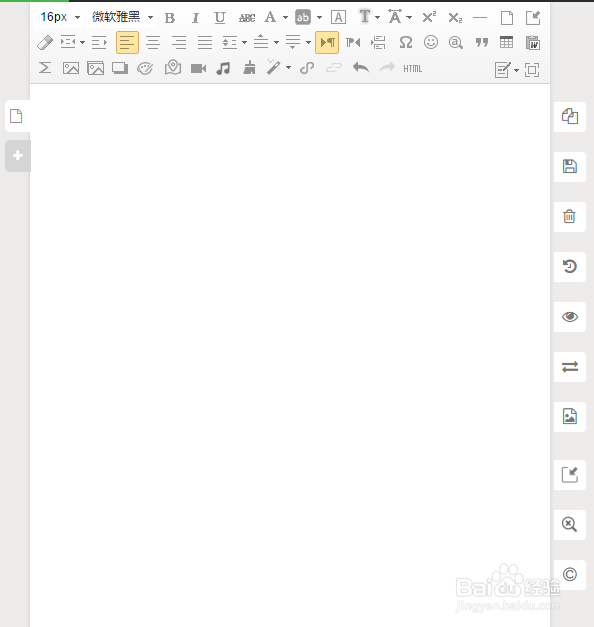Click the import arrow icon in top toolbar
This screenshot has width=594, height=627.
[533, 18]
